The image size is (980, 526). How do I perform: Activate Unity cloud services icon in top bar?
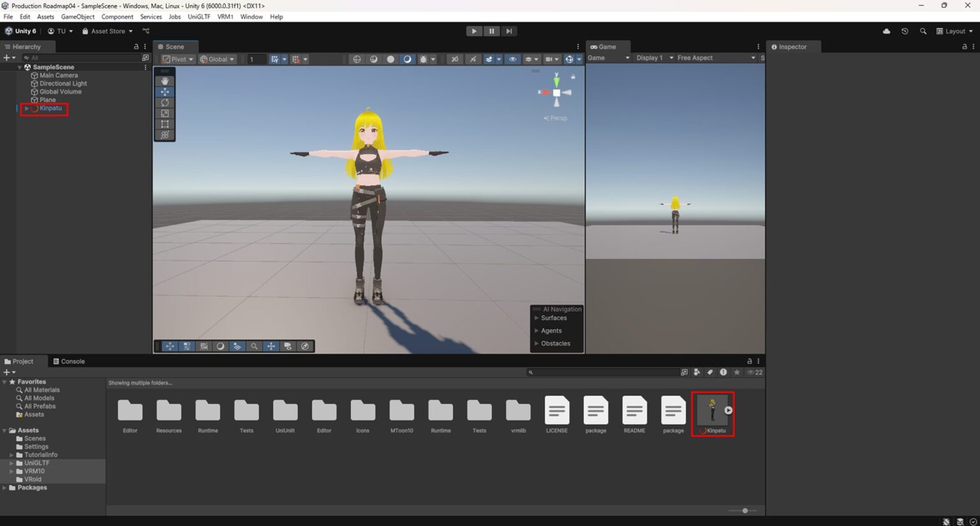click(886, 31)
